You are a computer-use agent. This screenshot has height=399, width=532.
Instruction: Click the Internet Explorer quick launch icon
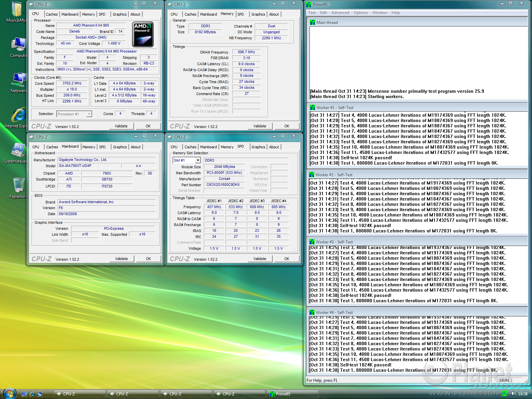pyautogui.click(x=32, y=394)
